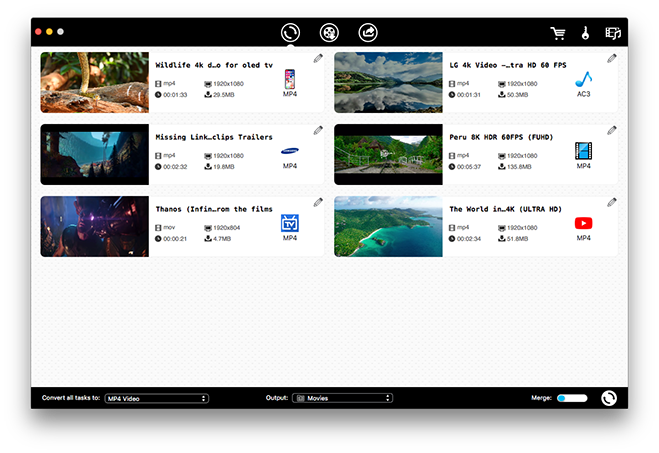Click the 1920x804 resolution of Thanos clip
This screenshot has width=659, height=453.
point(227,228)
